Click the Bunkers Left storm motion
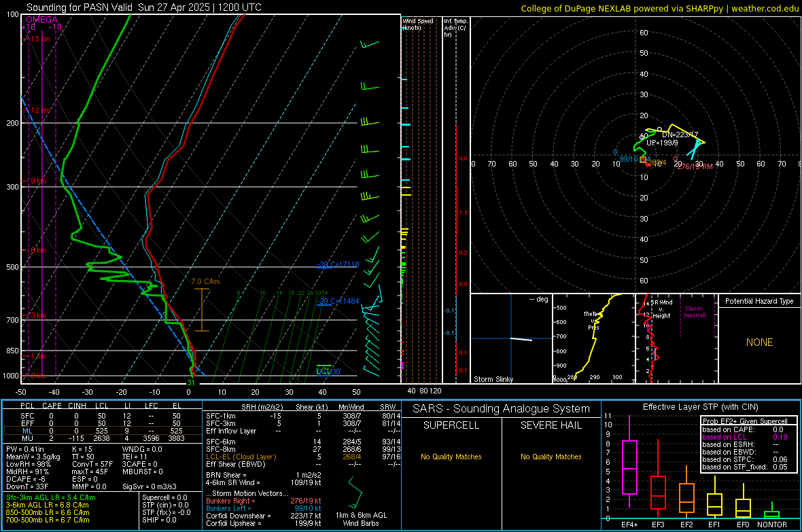The height and width of the screenshot is (532, 802). point(264,508)
